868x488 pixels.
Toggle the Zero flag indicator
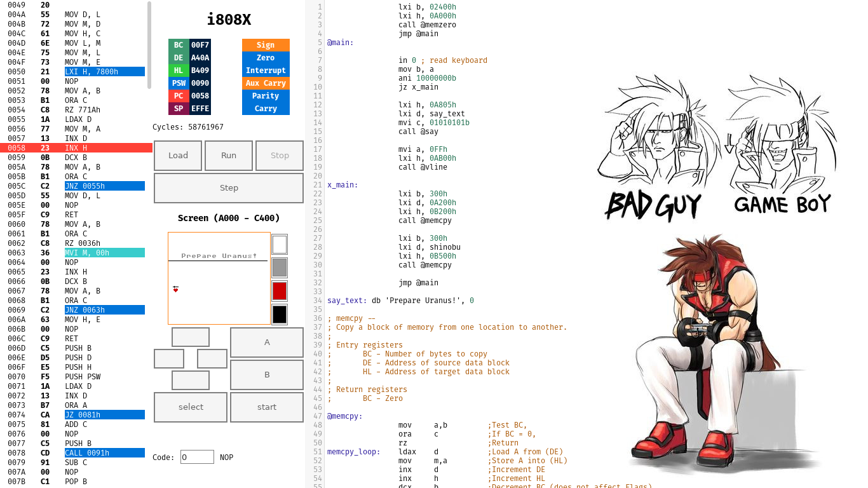[266, 58]
